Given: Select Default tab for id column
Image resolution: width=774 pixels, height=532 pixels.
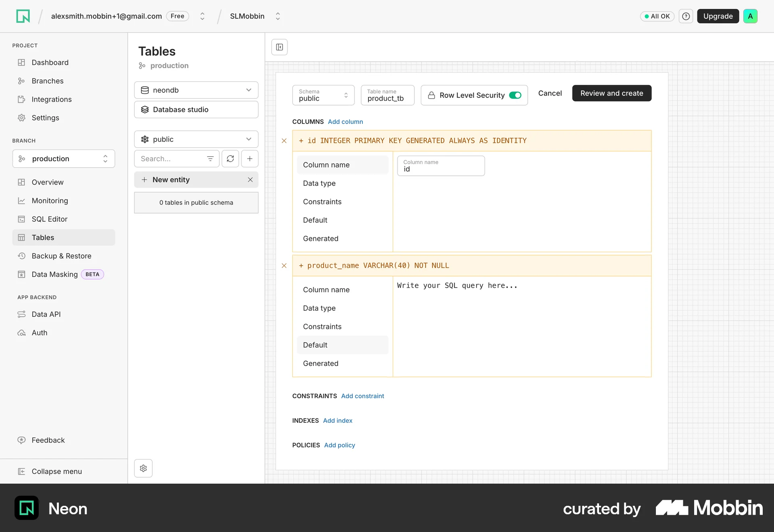Looking at the screenshot, I should point(343,220).
